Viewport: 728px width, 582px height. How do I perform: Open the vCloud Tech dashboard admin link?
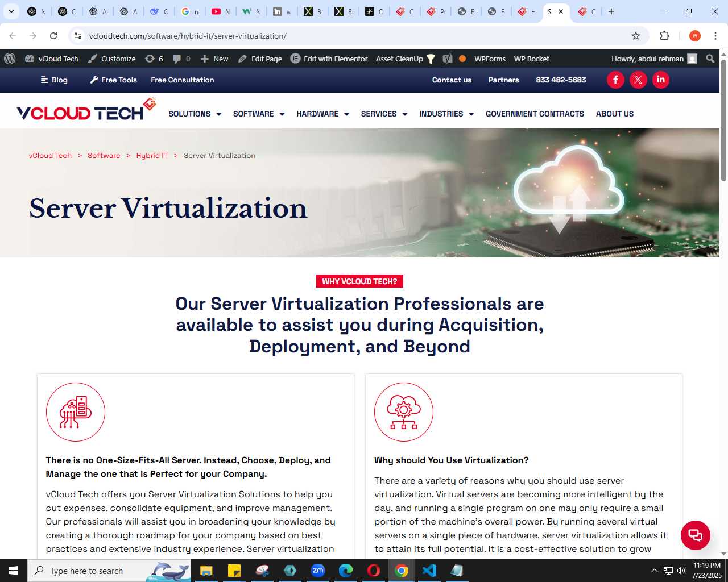point(52,59)
